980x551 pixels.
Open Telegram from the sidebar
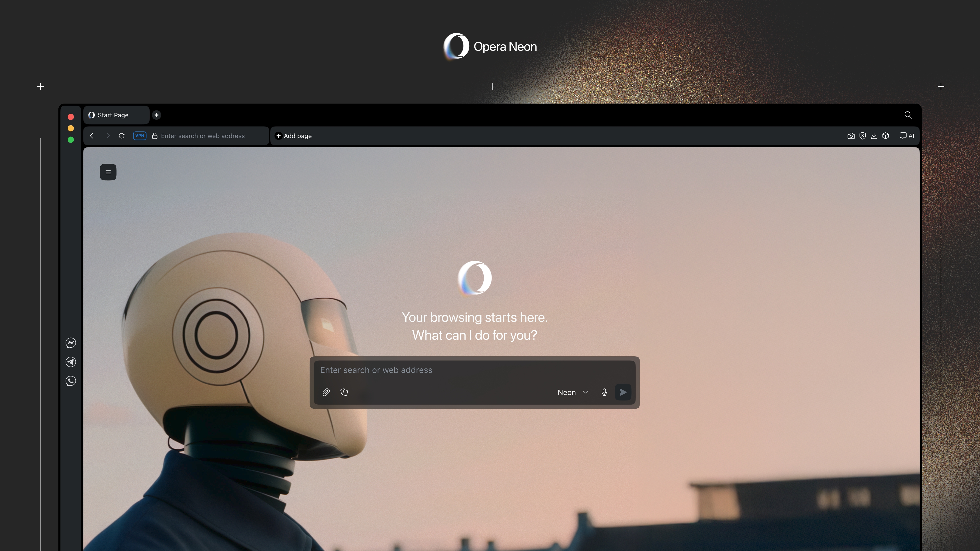point(71,362)
